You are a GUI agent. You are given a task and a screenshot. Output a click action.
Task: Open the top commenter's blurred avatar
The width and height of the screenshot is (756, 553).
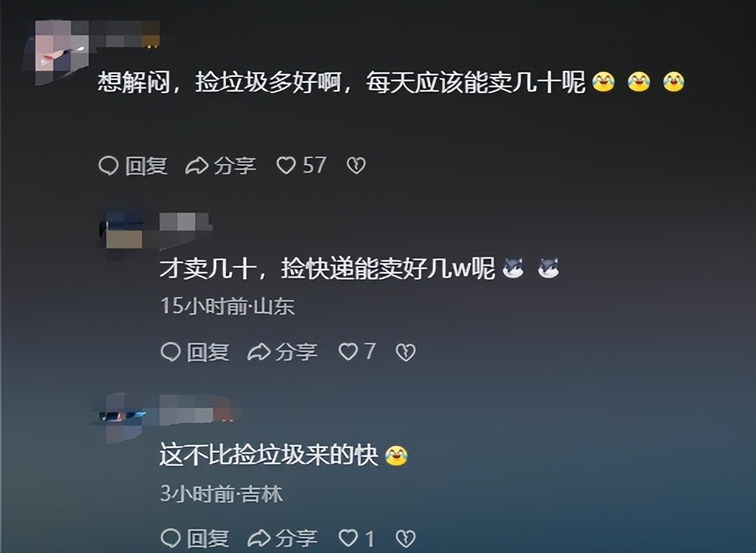56,52
